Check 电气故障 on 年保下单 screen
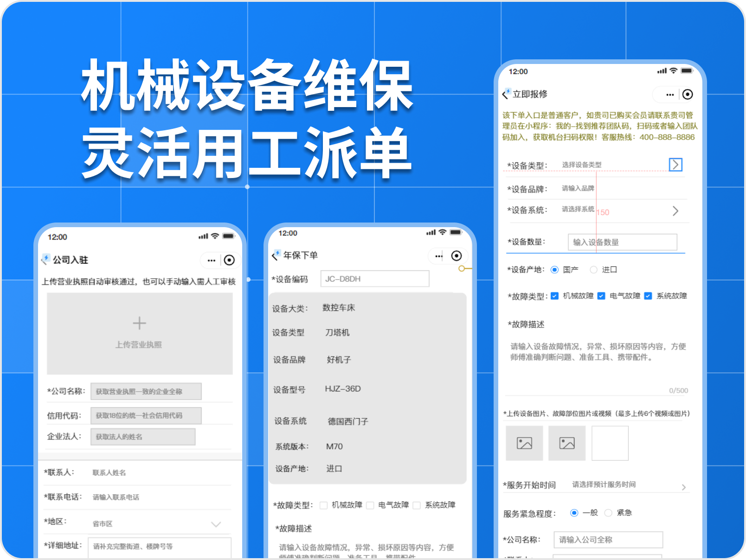 [x=370, y=505]
